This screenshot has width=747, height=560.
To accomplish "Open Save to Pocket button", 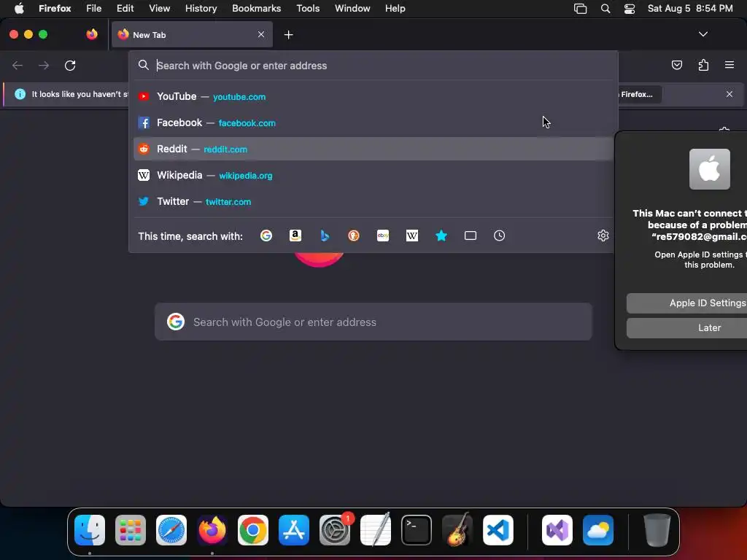I will pos(676,65).
